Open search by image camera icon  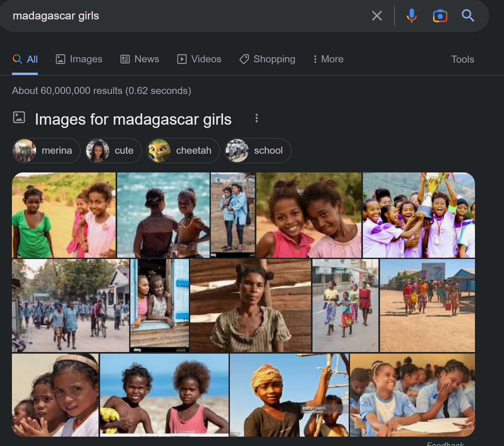pos(440,16)
